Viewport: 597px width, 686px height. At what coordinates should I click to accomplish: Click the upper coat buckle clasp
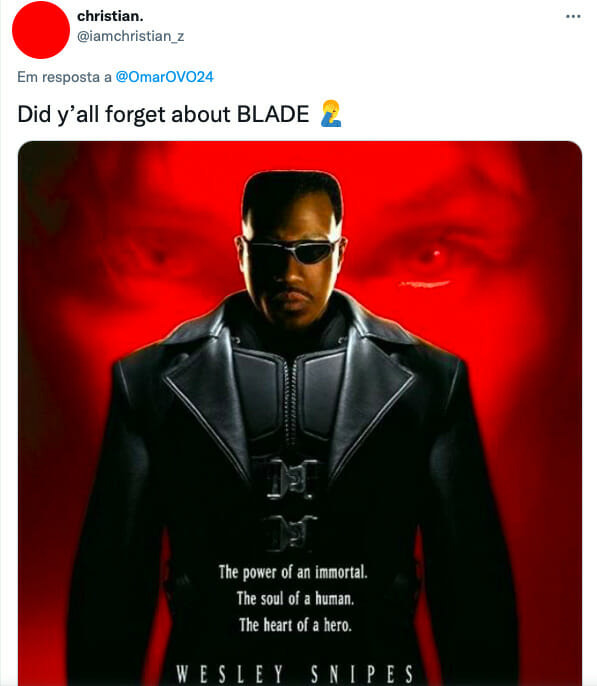(291, 478)
